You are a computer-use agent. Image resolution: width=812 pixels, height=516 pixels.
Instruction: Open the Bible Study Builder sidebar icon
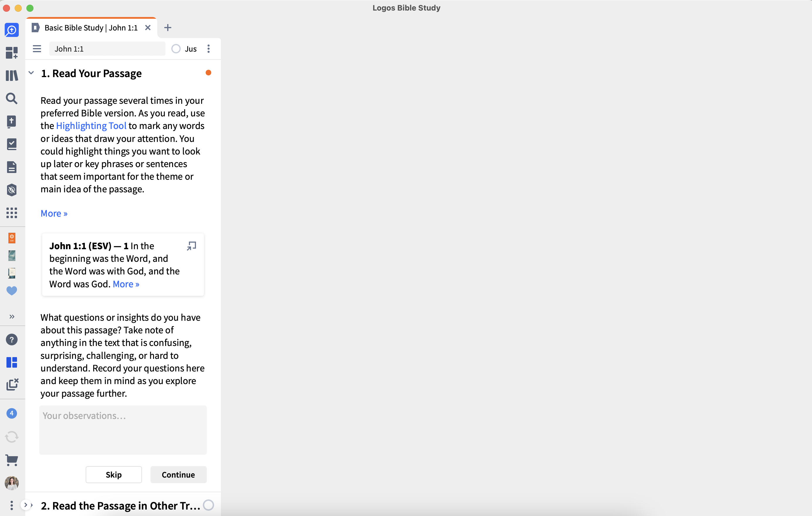coord(12,30)
